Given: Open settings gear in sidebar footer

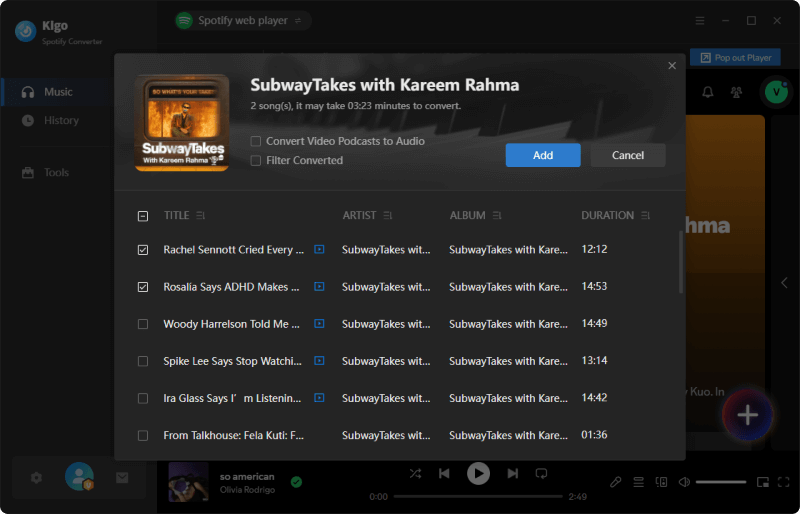Looking at the screenshot, I should coord(36,478).
